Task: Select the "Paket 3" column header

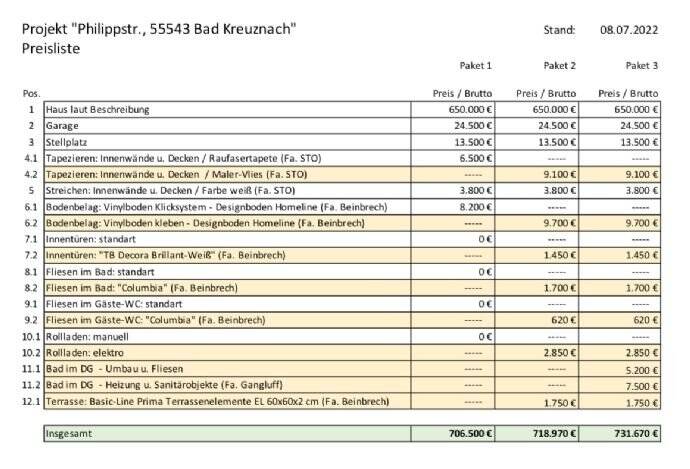Action: coord(641,65)
